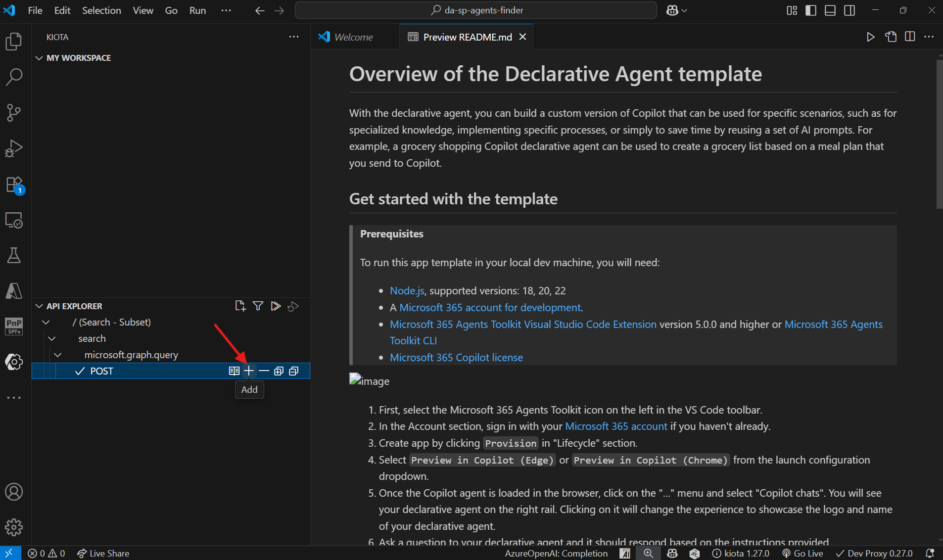Collapse the / (Search - Subset) node
943x560 pixels.
coord(46,323)
